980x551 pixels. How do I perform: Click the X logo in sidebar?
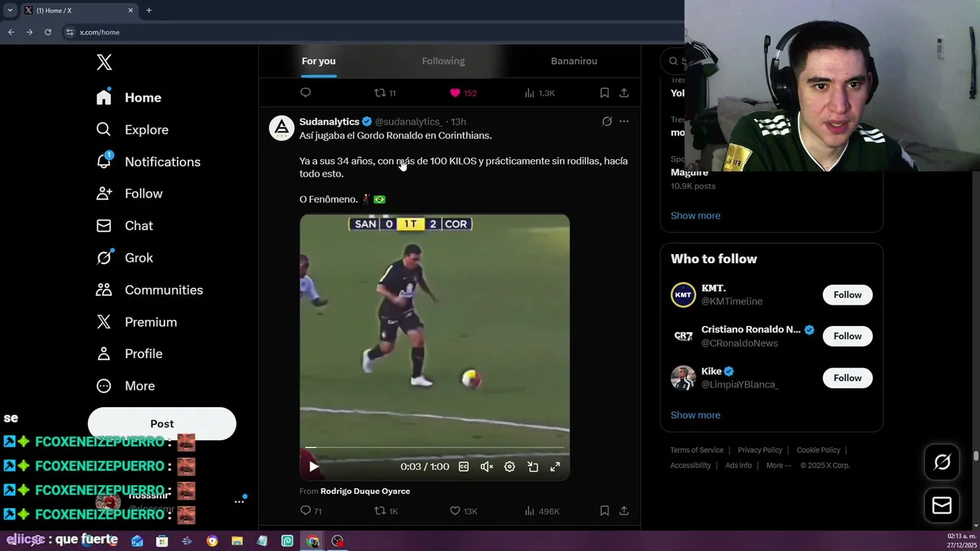coord(104,62)
